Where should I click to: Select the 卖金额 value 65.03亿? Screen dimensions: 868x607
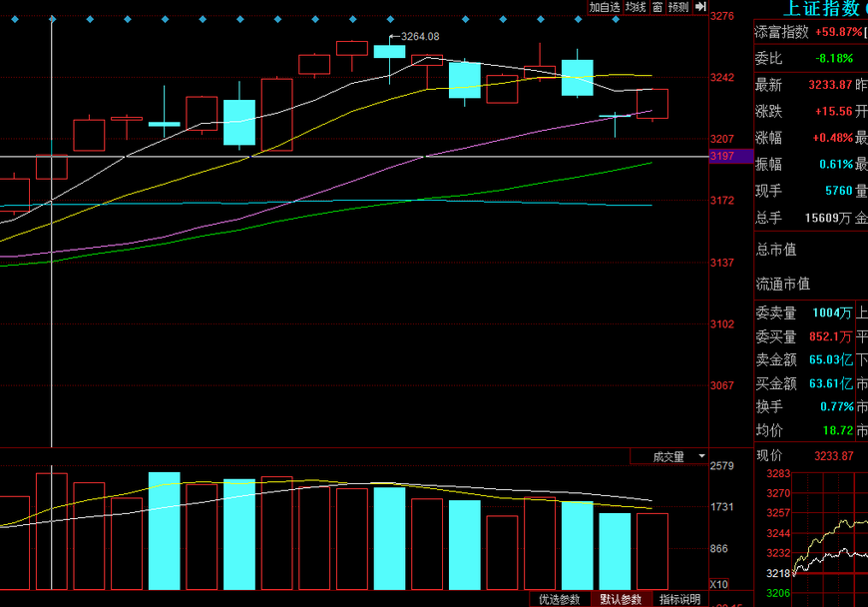pos(831,360)
